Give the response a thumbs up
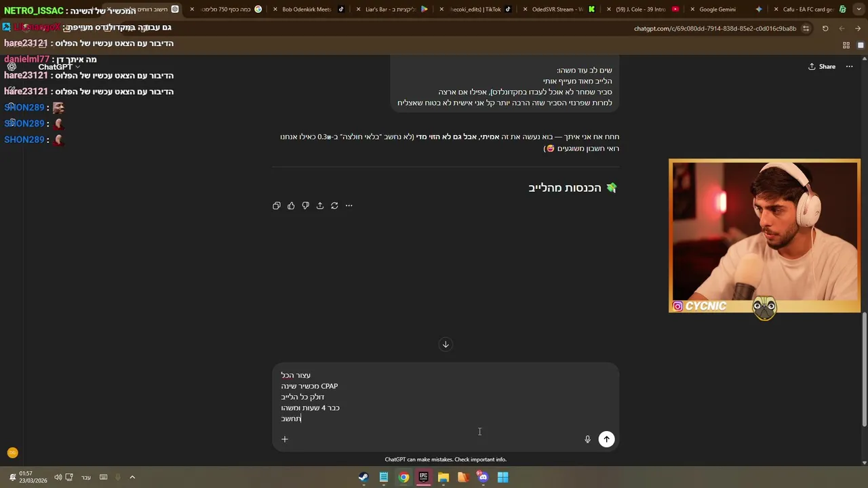 (x=291, y=205)
